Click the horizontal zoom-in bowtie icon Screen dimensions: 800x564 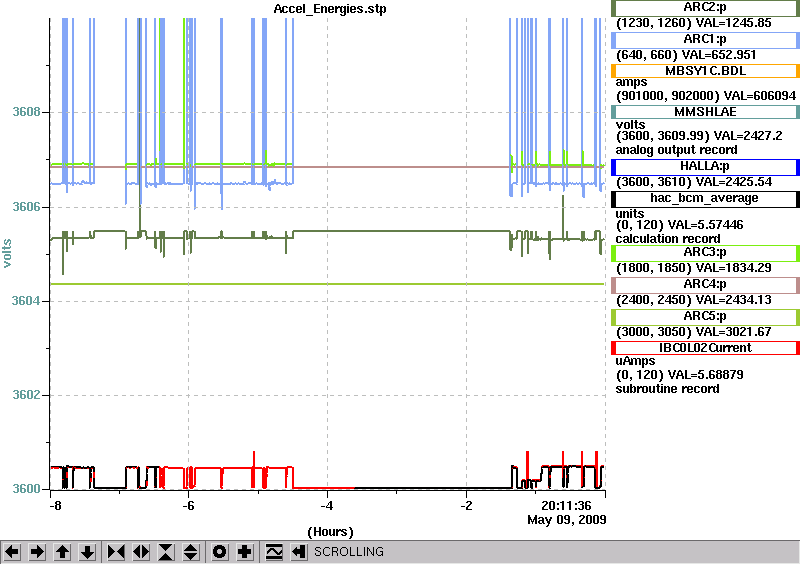pos(116,552)
